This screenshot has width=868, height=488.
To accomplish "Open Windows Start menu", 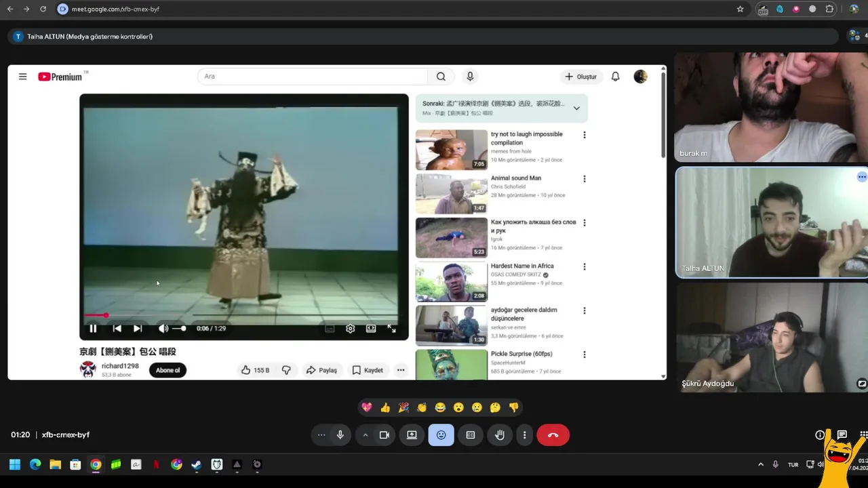I will [x=14, y=465].
